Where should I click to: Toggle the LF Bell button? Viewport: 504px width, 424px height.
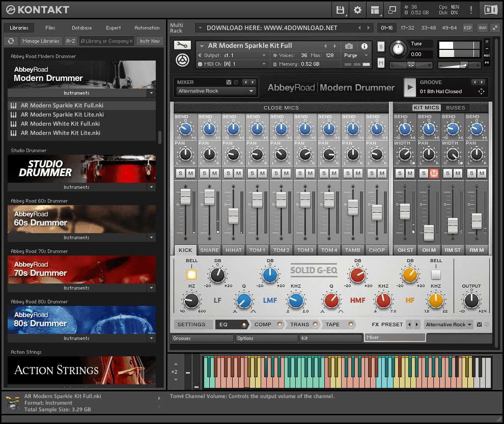[191, 275]
